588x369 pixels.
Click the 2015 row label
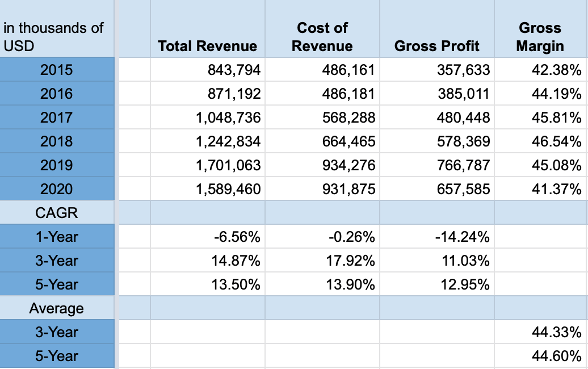[x=56, y=70]
